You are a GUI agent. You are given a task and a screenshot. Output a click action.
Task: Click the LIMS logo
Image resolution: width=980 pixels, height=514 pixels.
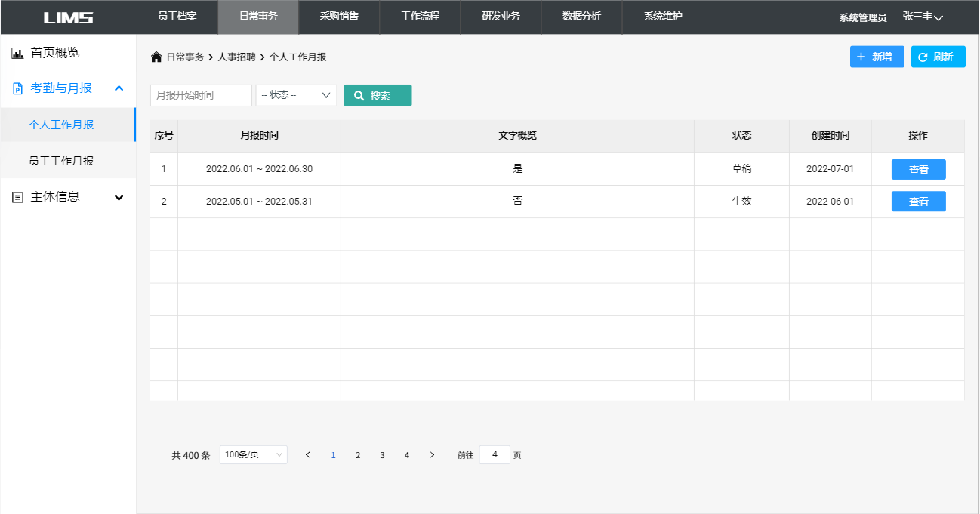69,17
